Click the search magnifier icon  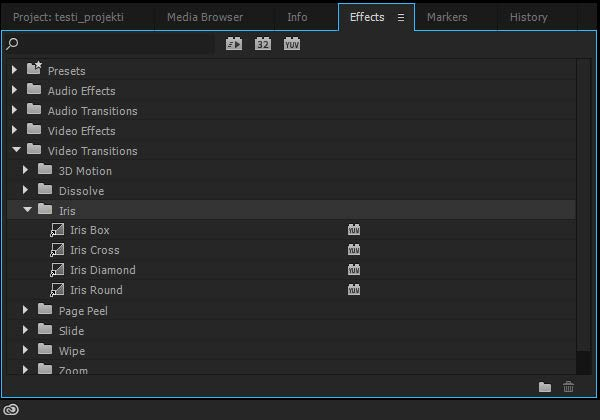(12, 44)
